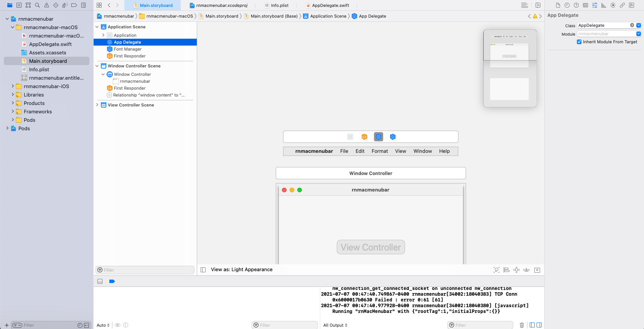Click the Format menu in canvas

(380, 151)
